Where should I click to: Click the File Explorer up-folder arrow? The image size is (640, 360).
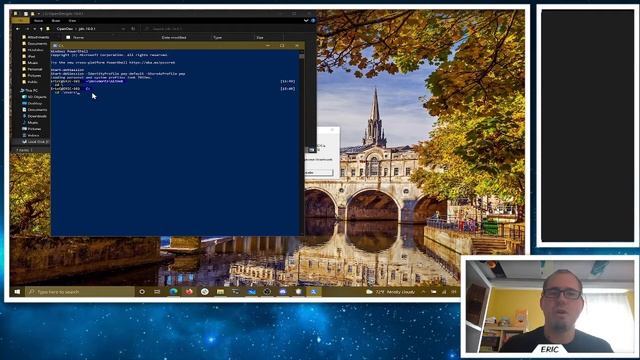click(41, 29)
